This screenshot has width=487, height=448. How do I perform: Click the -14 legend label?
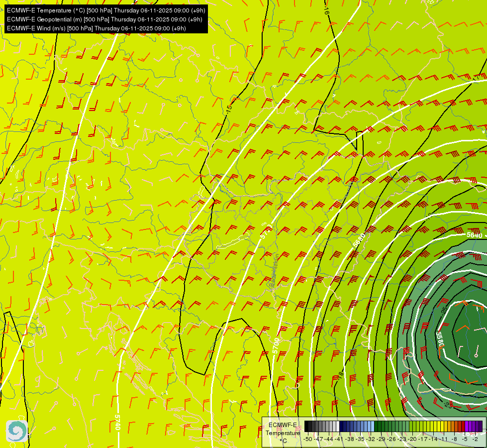click(433, 439)
